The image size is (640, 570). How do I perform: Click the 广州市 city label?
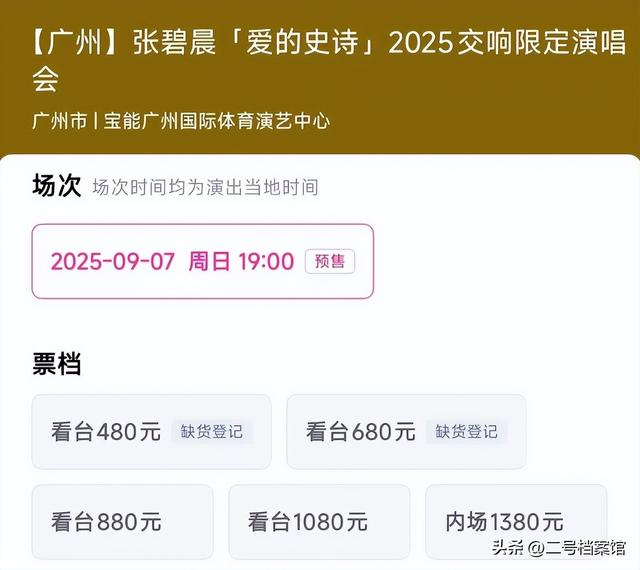point(58,122)
